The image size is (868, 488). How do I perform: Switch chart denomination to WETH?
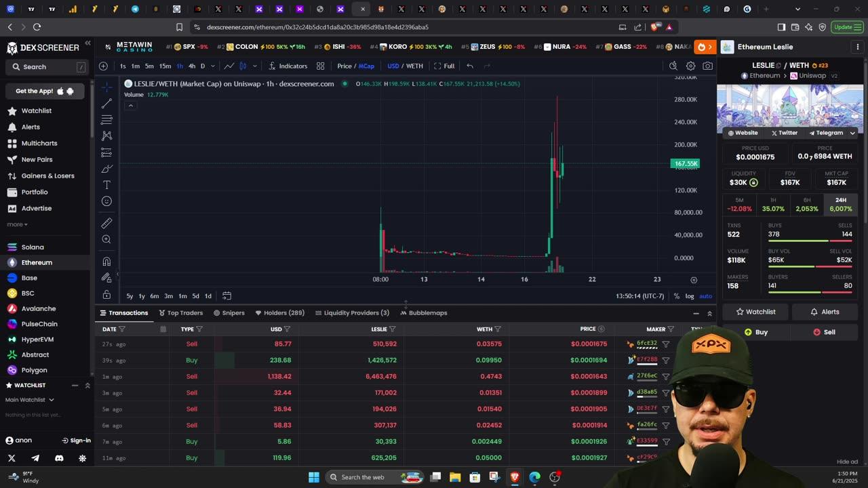click(x=414, y=66)
